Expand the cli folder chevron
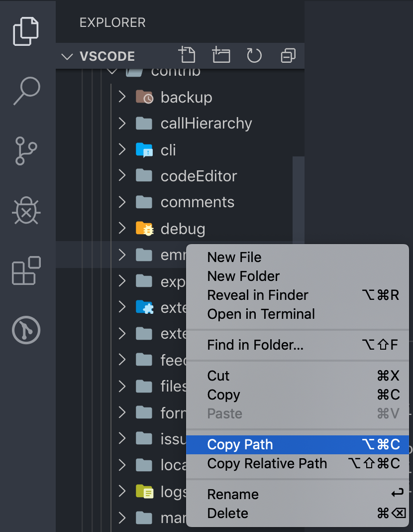 122,149
